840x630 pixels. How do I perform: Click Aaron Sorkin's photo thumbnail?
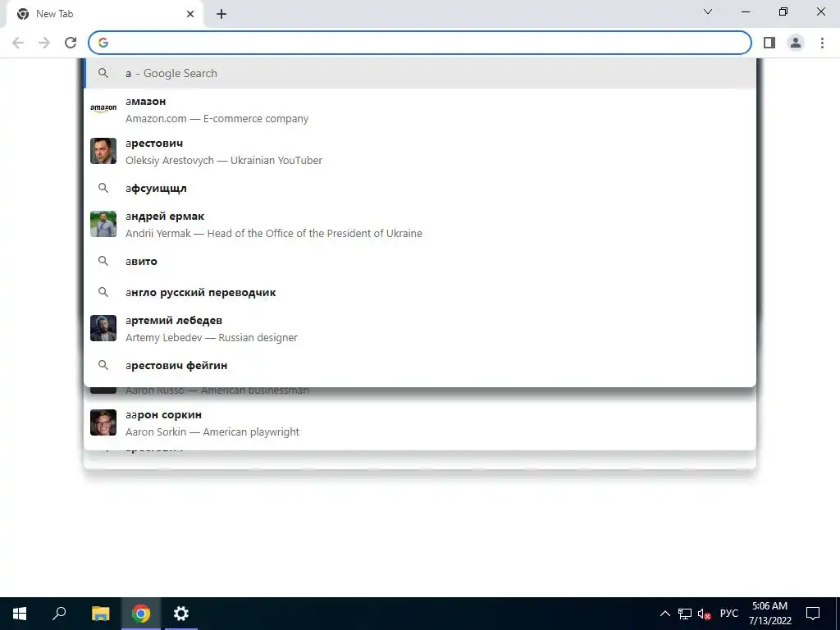(103, 422)
